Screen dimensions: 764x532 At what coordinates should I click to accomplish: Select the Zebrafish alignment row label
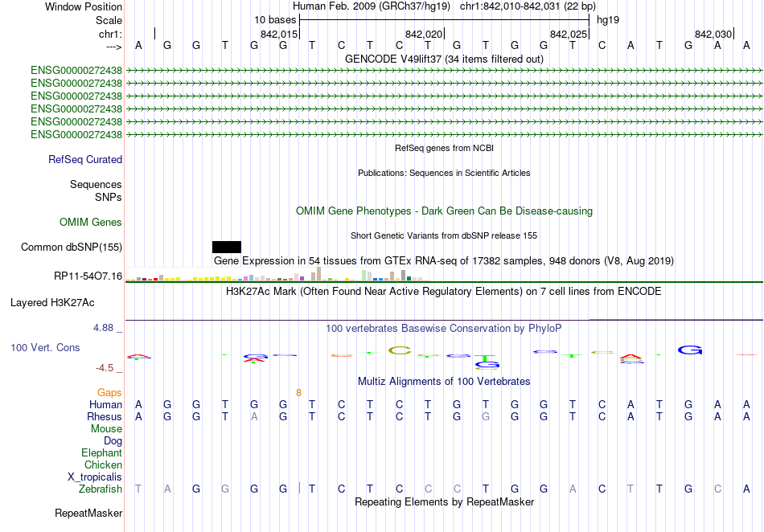[x=101, y=489]
